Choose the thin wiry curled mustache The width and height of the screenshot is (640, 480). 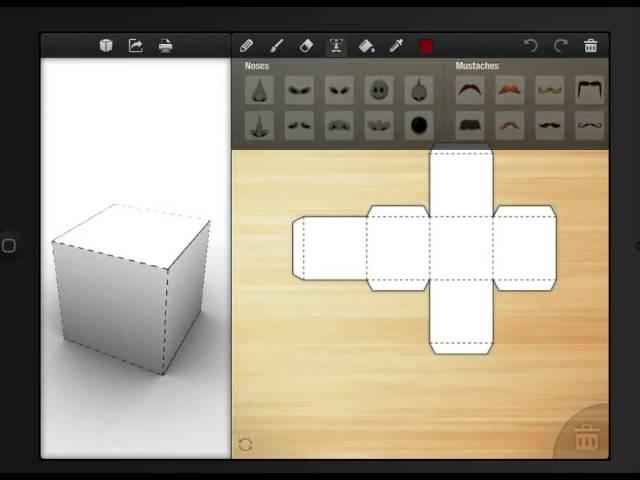pos(589,125)
